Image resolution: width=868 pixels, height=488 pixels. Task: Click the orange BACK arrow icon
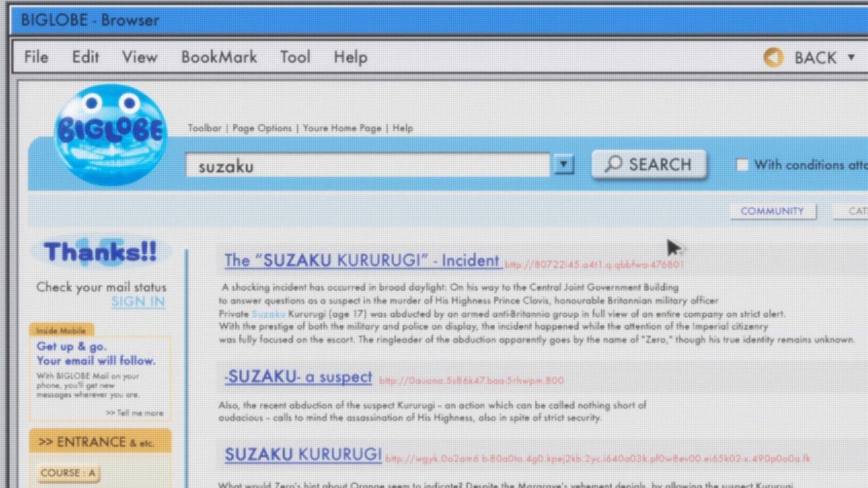click(773, 57)
